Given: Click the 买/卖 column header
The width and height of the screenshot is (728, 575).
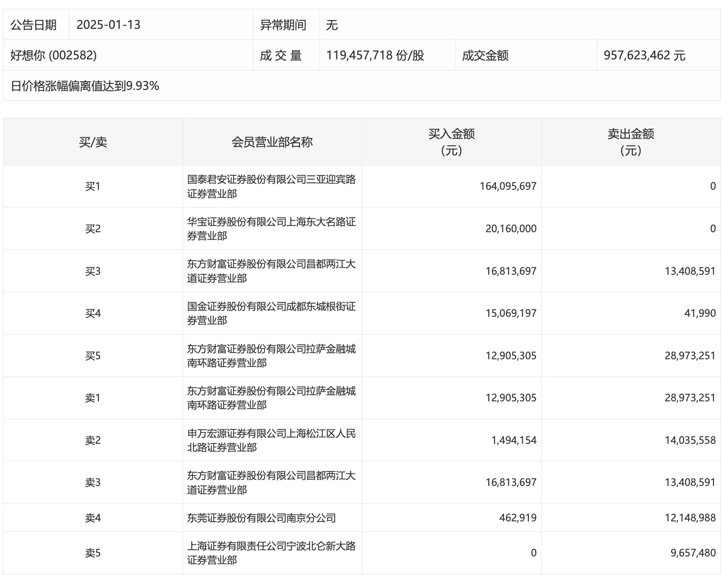Looking at the screenshot, I should tap(93, 142).
